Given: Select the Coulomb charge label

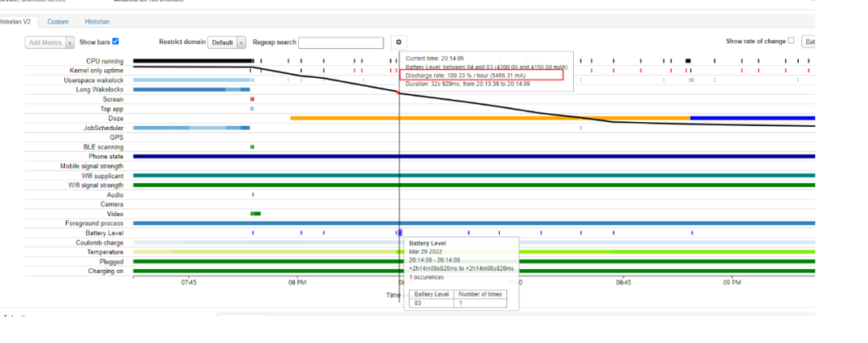Looking at the screenshot, I should click(100, 243).
